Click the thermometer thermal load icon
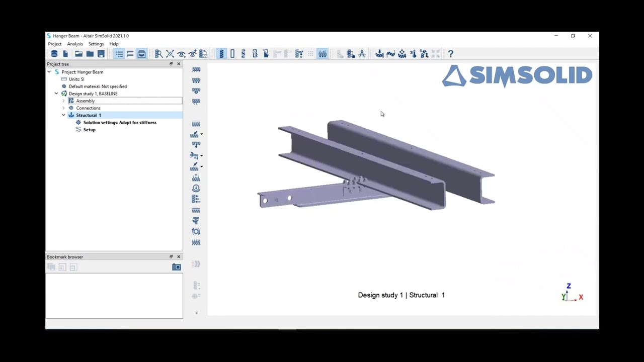 (x=413, y=54)
